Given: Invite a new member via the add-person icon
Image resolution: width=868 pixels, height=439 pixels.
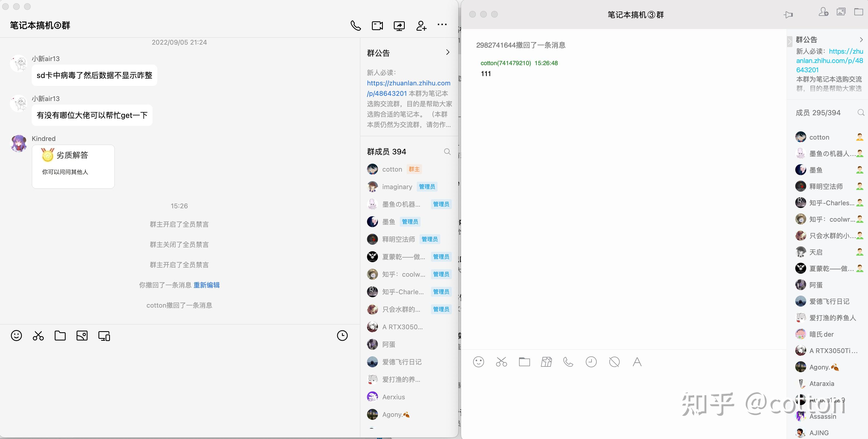Looking at the screenshot, I should [421, 25].
